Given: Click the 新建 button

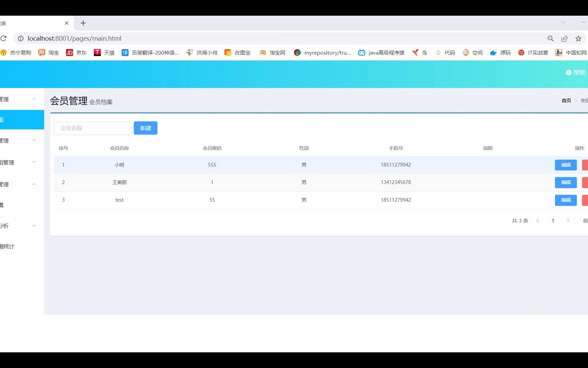Looking at the screenshot, I should tap(146, 128).
